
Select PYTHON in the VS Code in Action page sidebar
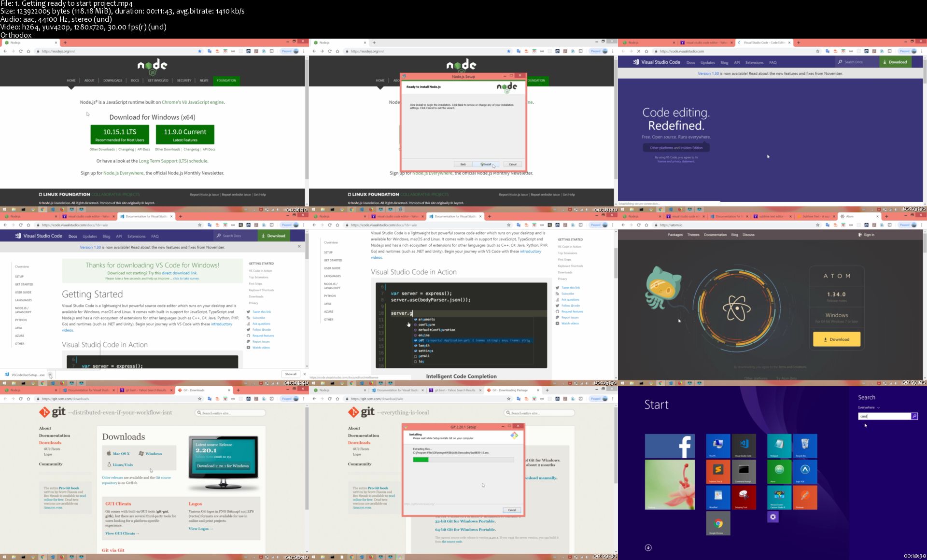coord(330,296)
